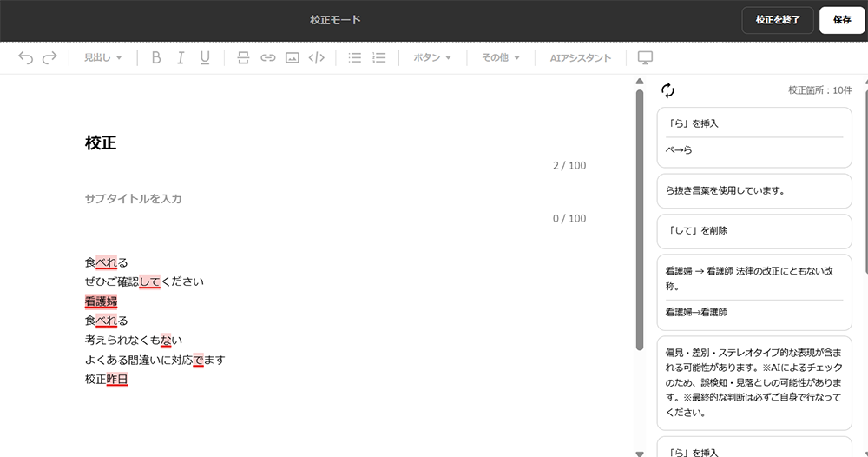Click highlighted べれ in first 食べれる line
868x457 pixels.
(106, 262)
